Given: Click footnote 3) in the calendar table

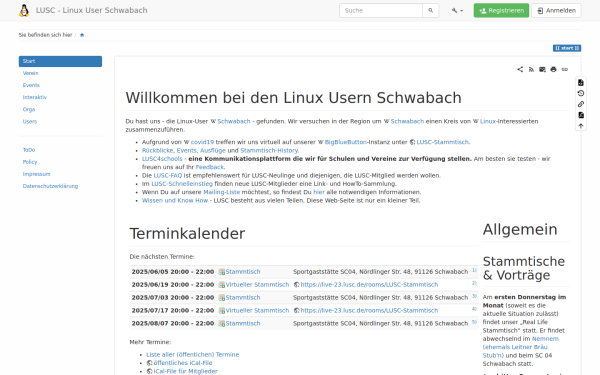Looking at the screenshot, I should click(474, 296).
